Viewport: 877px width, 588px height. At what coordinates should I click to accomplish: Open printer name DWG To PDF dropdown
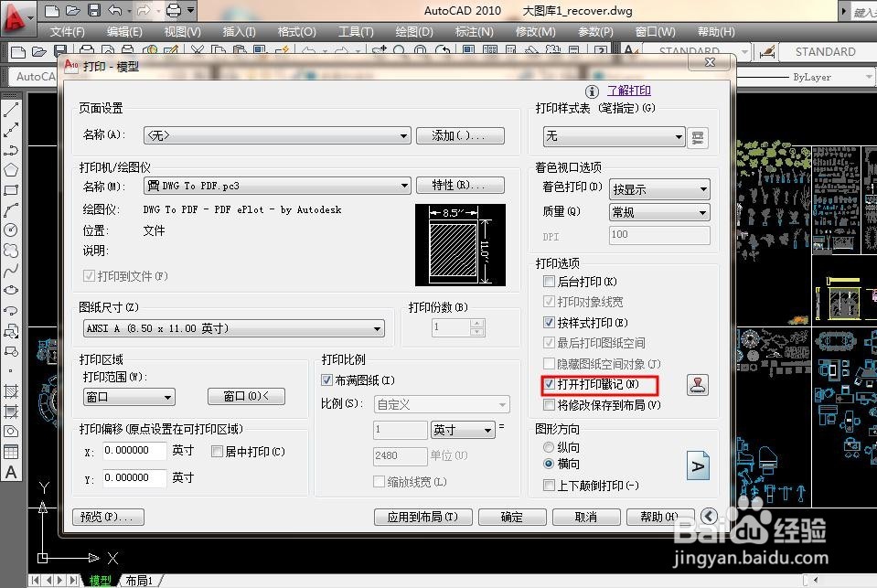[277, 186]
